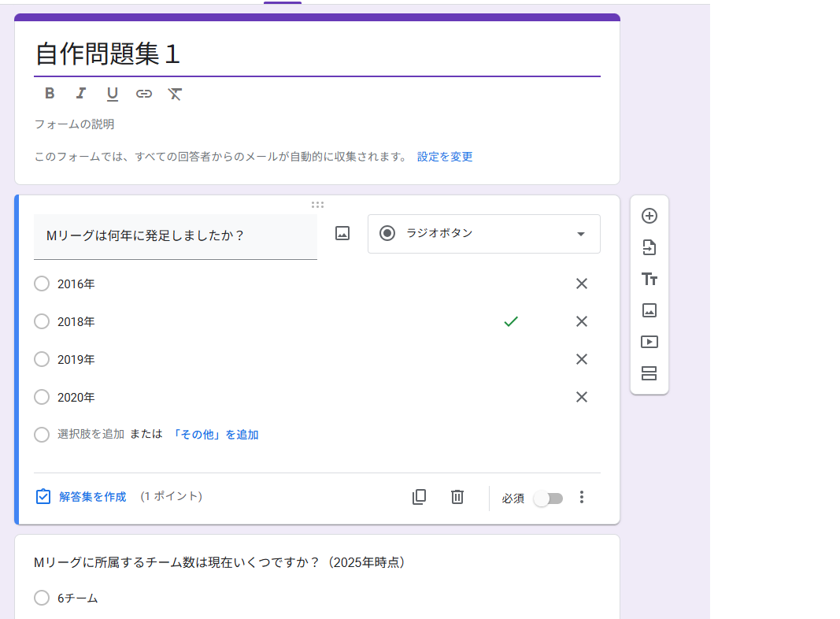Click the answer key clipboard icon

coord(43,497)
